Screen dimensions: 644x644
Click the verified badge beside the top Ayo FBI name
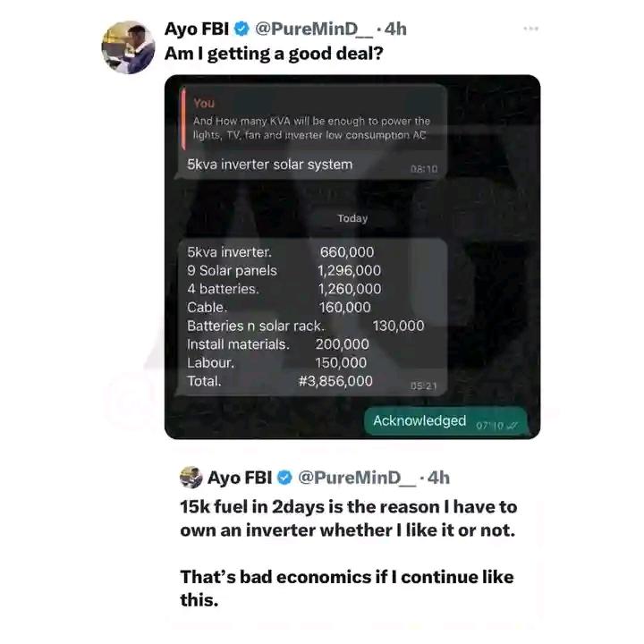coord(241,29)
